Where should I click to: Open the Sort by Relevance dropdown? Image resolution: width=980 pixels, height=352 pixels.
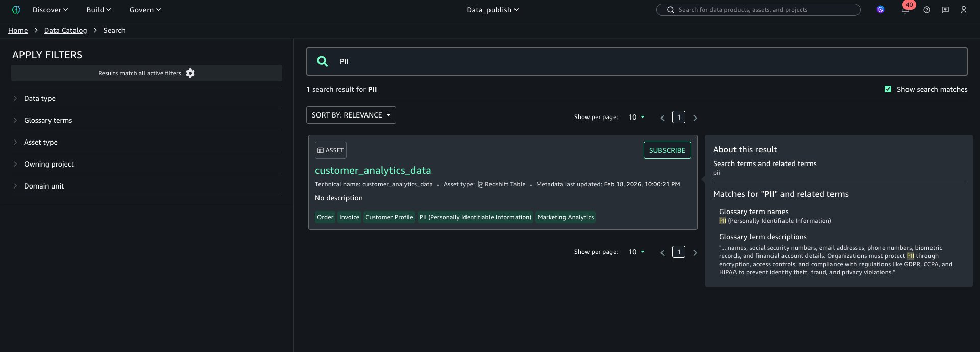(351, 115)
